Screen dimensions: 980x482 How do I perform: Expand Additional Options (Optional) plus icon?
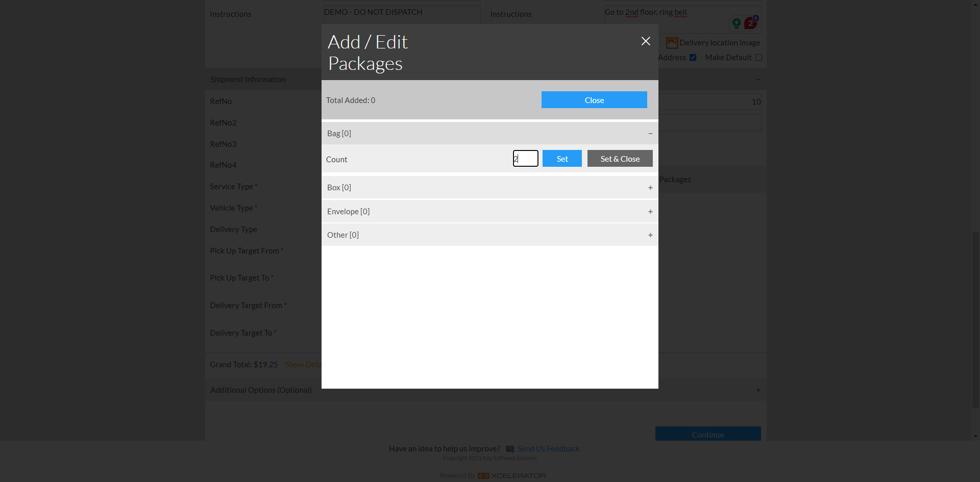[758, 390]
